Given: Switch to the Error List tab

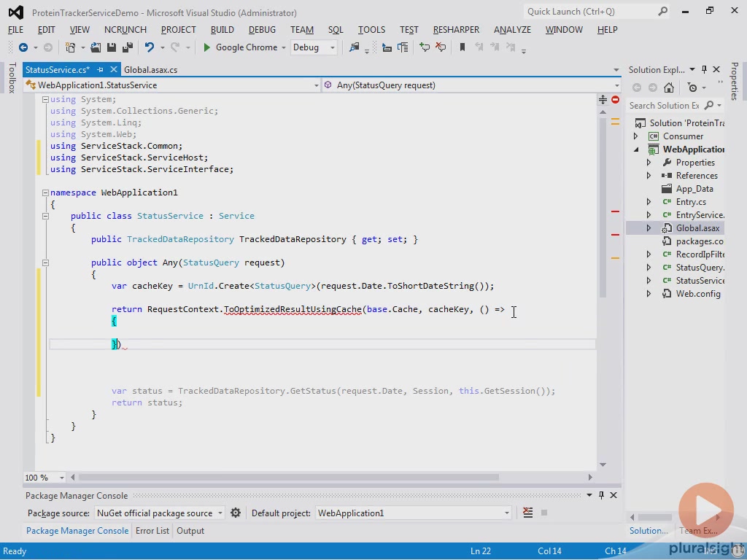Looking at the screenshot, I should [x=152, y=531].
